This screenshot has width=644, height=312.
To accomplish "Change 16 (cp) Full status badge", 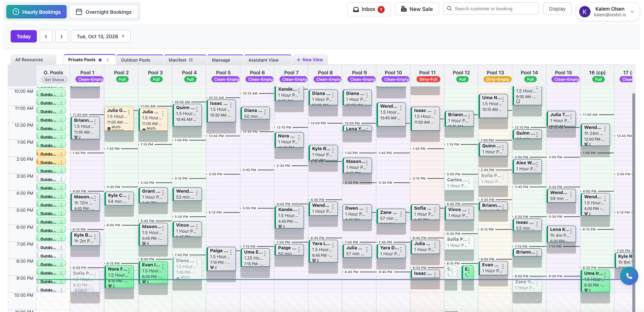I will pos(598,79).
